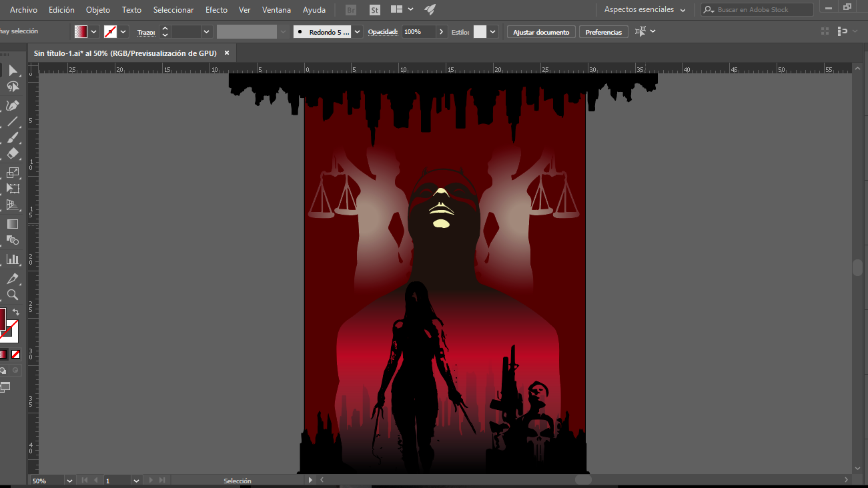
Task: Open the Objeto menu
Action: tap(98, 10)
